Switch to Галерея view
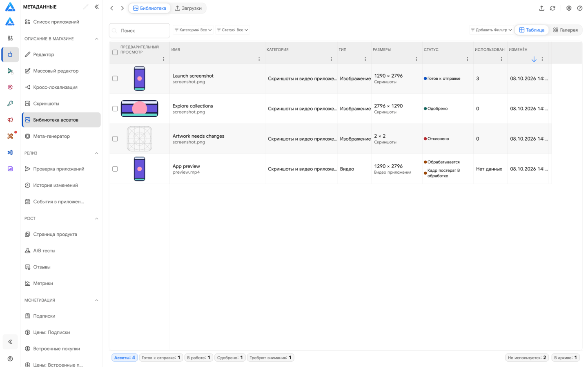The width and height of the screenshot is (588, 367). (566, 30)
